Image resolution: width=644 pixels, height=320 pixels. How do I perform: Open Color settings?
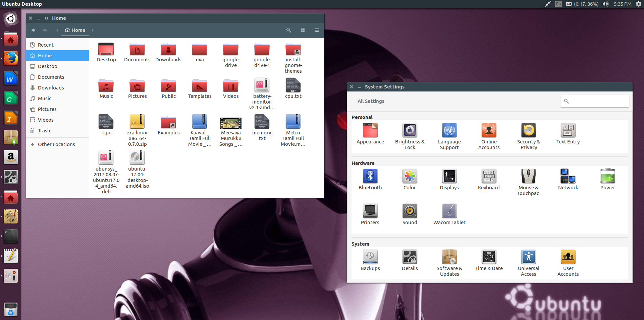click(410, 180)
